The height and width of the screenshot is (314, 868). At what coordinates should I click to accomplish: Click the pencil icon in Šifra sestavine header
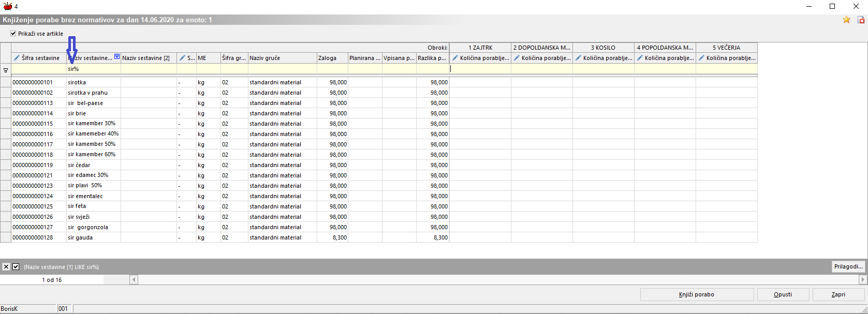(x=17, y=58)
